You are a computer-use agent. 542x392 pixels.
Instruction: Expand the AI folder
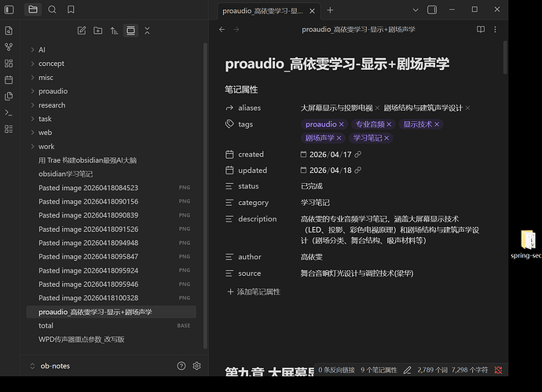[x=32, y=49]
